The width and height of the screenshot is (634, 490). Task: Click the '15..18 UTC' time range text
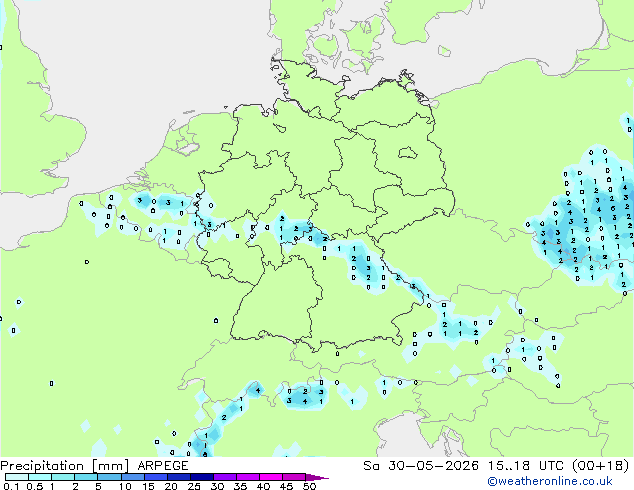pos(525,466)
